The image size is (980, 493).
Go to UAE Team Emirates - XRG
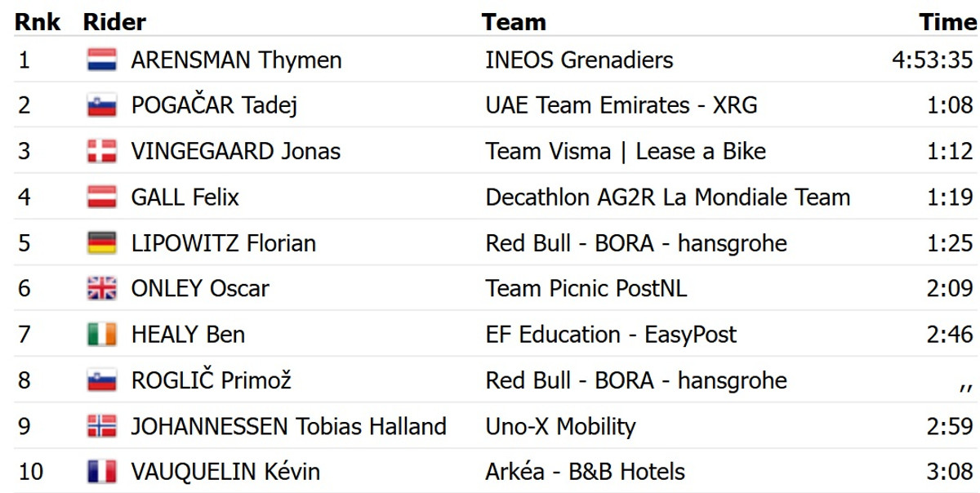pos(621,106)
